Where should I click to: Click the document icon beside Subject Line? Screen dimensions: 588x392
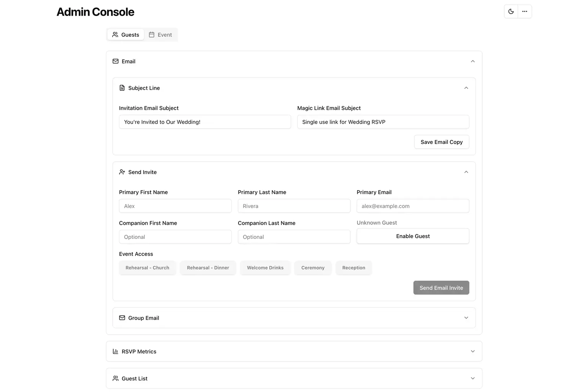122,88
